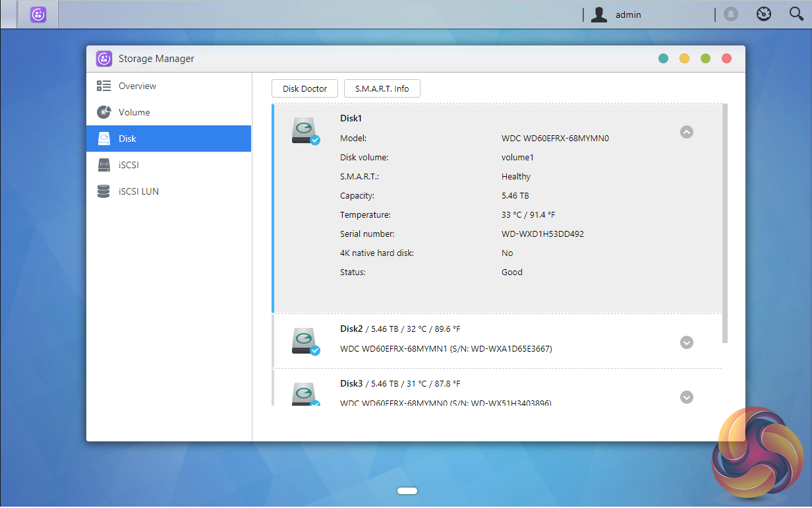
Task: Click the admin user icon
Action: [598, 15]
